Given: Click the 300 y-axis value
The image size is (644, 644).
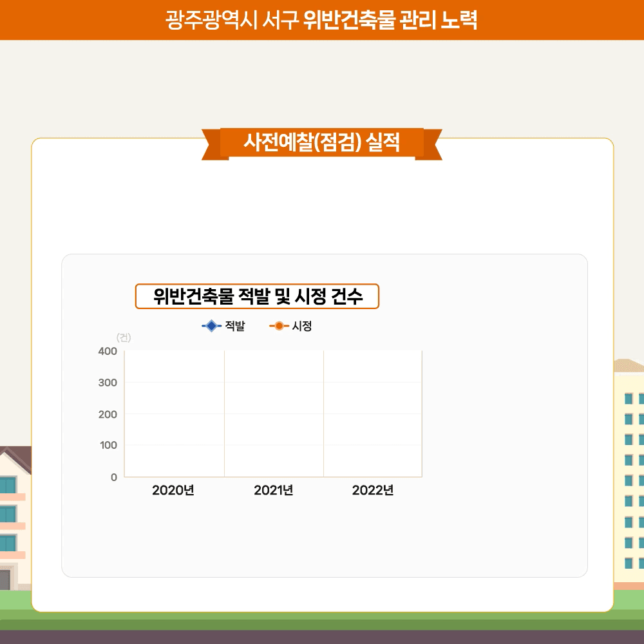Looking at the screenshot, I should (x=108, y=383).
